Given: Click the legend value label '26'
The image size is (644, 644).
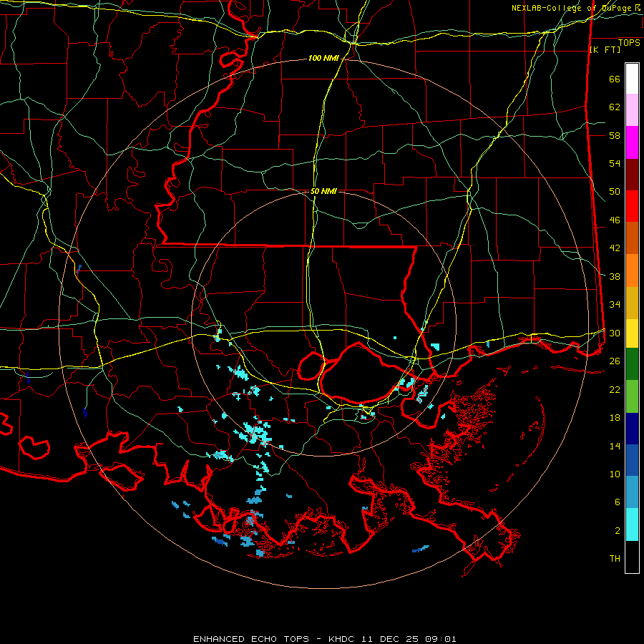Looking at the screenshot, I should coord(615,361).
